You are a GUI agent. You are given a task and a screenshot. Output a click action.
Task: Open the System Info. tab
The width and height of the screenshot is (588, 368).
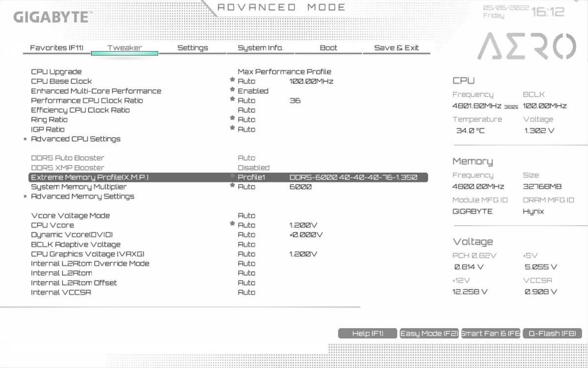tap(260, 48)
